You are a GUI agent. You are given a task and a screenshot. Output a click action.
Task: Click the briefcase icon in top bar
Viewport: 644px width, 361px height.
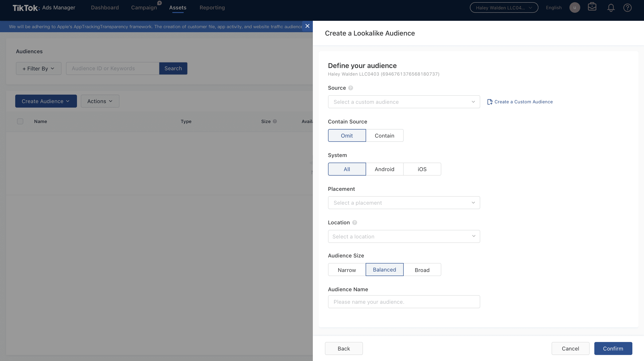(592, 7)
